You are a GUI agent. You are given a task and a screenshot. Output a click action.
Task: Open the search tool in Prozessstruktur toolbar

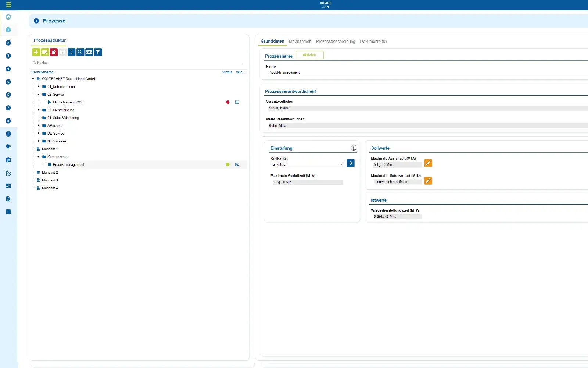80,52
